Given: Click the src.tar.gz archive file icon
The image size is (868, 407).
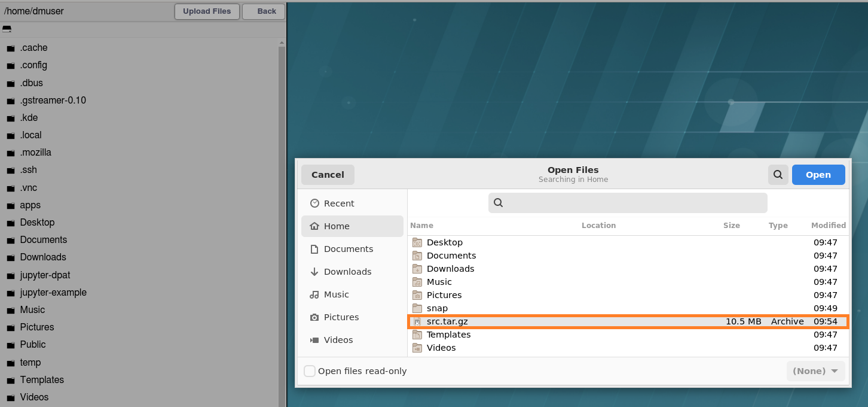Looking at the screenshot, I should pyautogui.click(x=417, y=321).
